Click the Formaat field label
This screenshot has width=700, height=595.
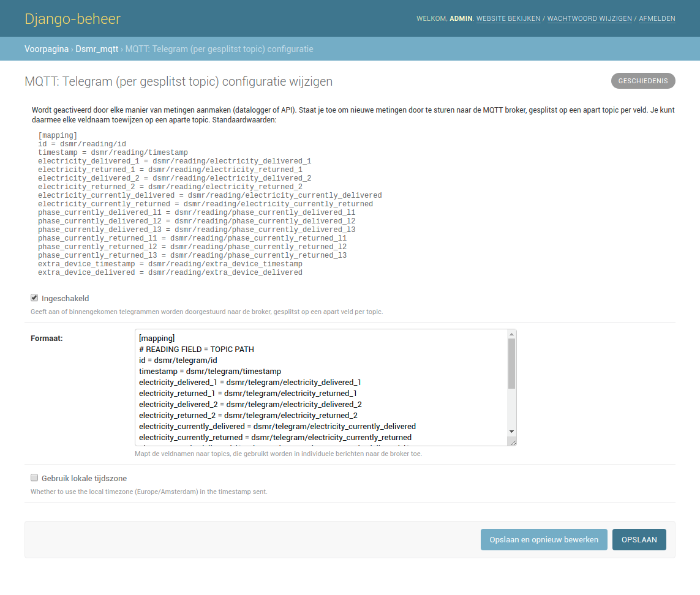point(47,339)
